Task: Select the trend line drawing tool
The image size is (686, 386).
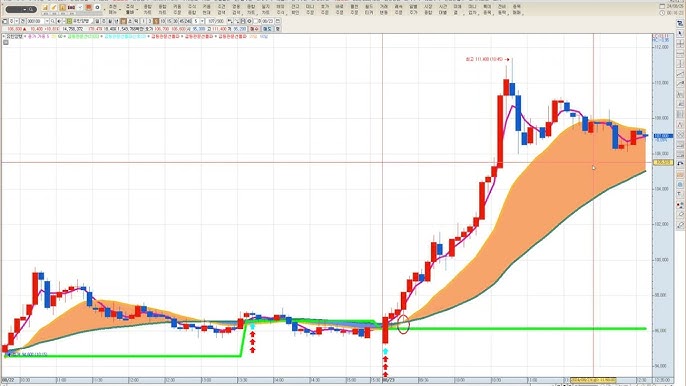Action: point(680,74)
